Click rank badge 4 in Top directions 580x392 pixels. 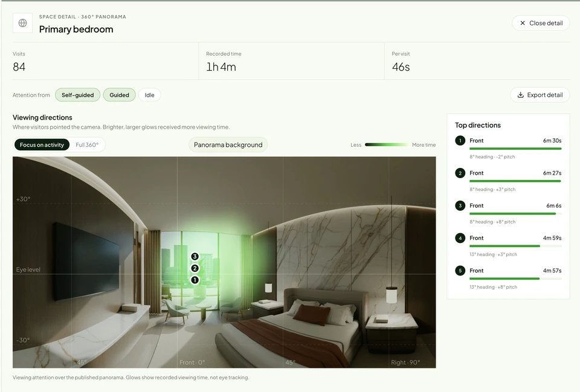(x=460, y=238)
